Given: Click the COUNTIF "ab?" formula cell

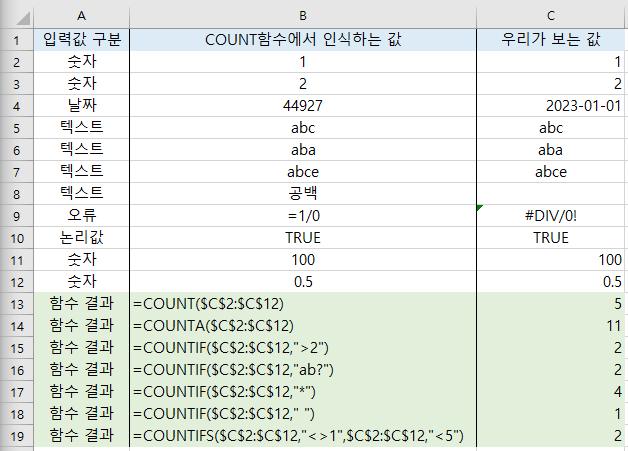Looking at the screenshot, I should click(303, 370).
